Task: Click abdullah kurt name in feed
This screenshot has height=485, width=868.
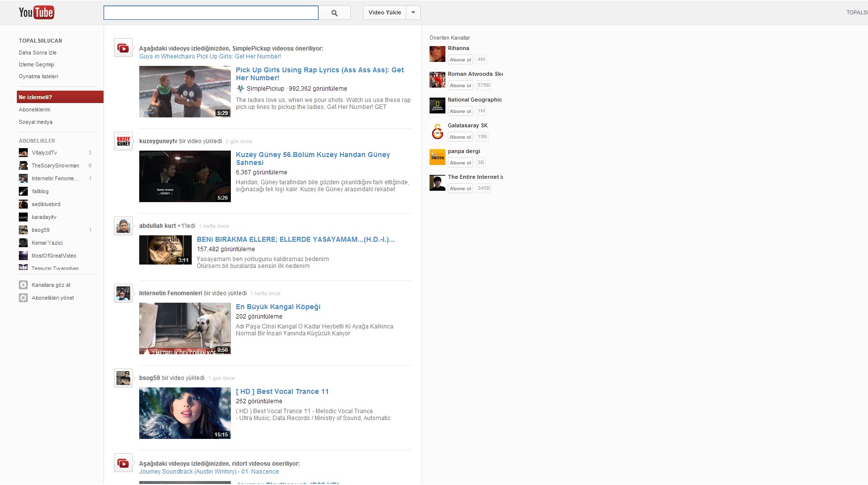Action: [158, 226]
